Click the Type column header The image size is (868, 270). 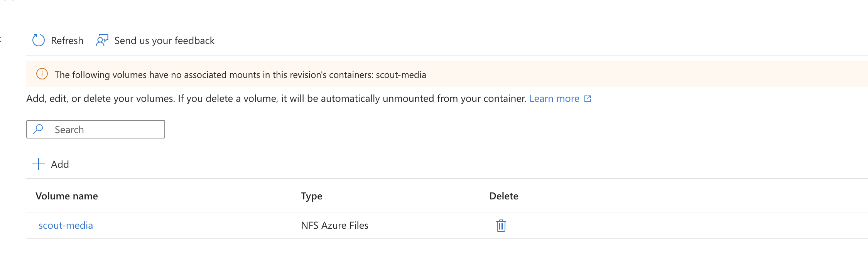(x=311, y=196)
